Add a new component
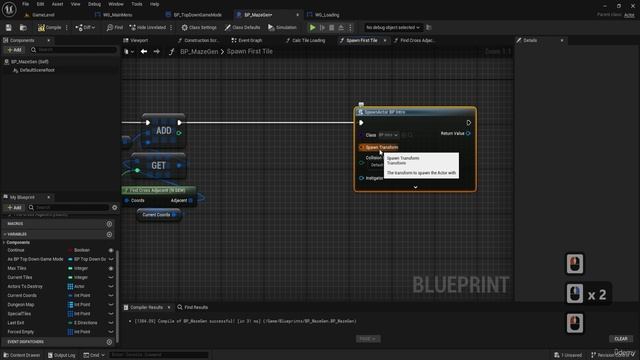The width and height of the screenshot is (640, 360). click(x=14, y=50)
